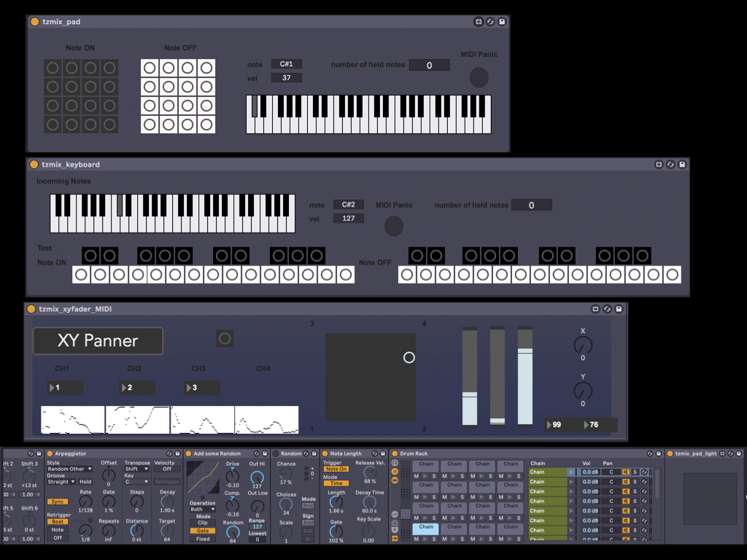Click the first chain's speaker activator icon
Screen dimensions: 747x560
point(626,472)
